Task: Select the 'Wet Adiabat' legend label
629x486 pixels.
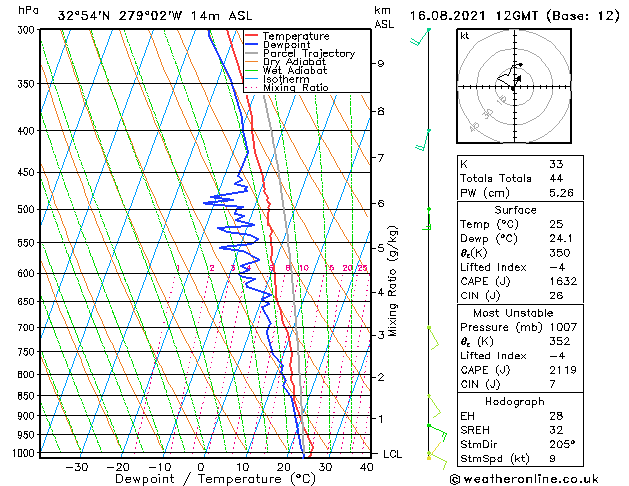Action: pyautogui.click(x=295, y=70)
